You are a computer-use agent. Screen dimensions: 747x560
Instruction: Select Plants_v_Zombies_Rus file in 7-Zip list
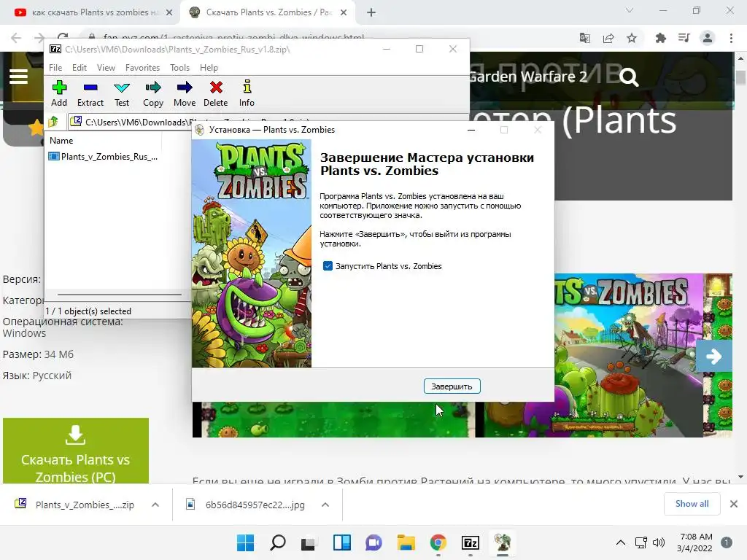pyautogui.click(x=104, y=157)
